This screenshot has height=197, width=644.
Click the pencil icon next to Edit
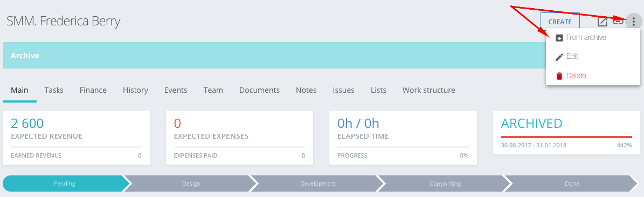559,57
